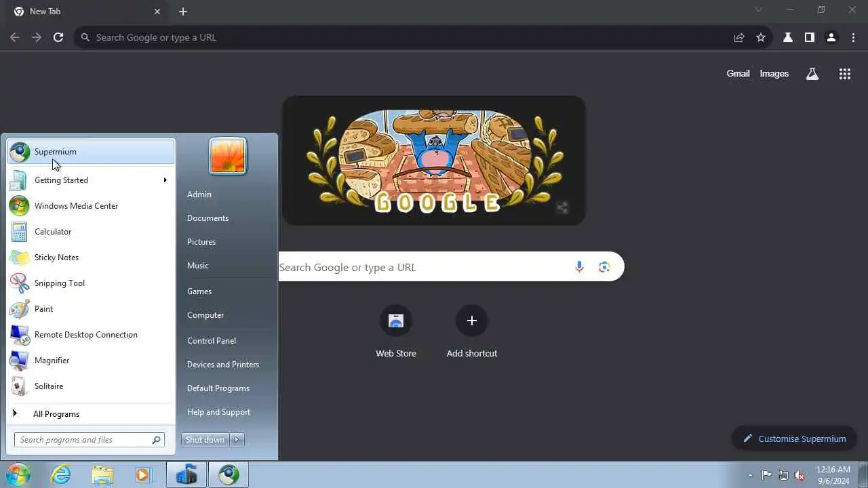Click the share this page icon

pos(739,37)
